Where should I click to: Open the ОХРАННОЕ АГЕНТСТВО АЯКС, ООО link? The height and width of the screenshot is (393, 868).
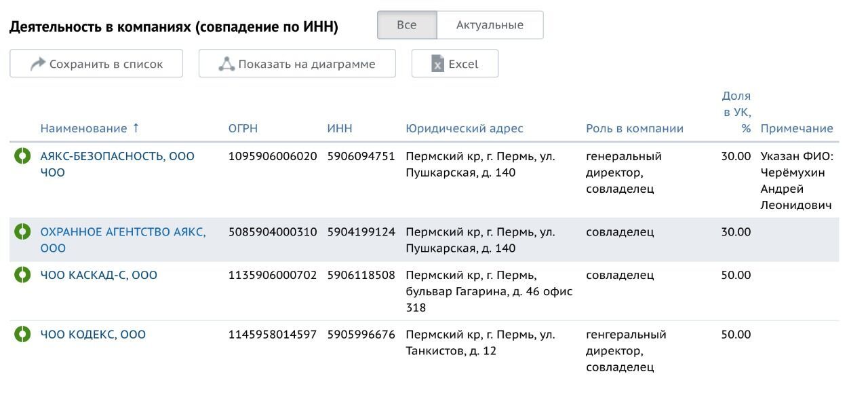click(123, 240)
